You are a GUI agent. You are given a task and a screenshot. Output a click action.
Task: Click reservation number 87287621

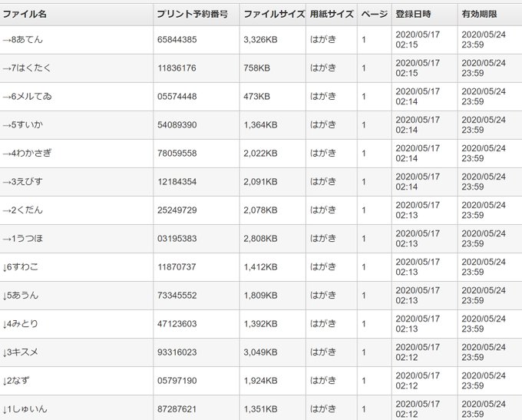pyautogui.click(x=177, y=409)
